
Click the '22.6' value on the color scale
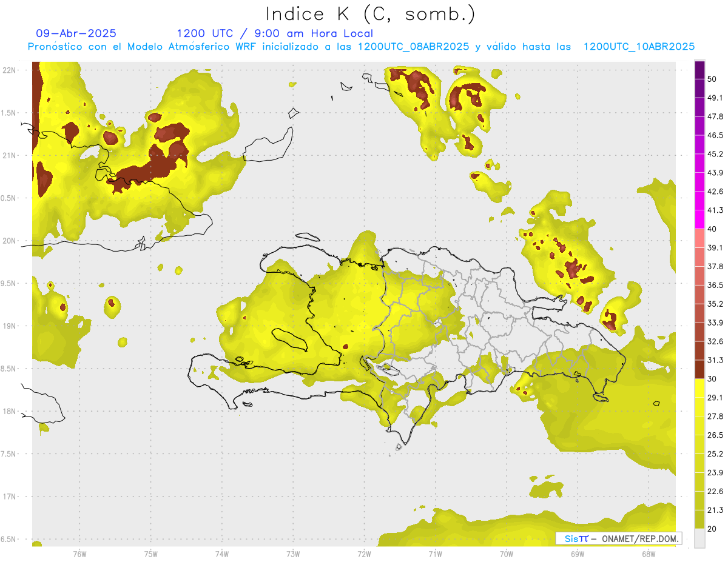(715, 492)
